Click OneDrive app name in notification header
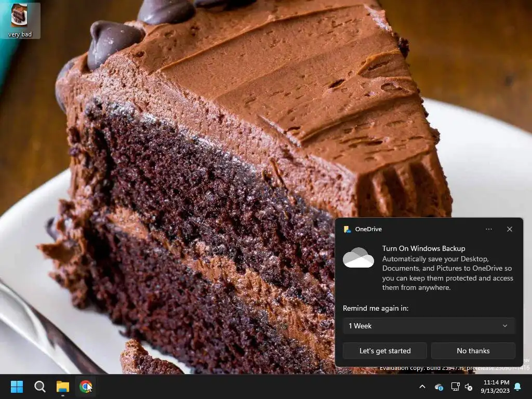532x399 pixels. click(x=368, y=229)
